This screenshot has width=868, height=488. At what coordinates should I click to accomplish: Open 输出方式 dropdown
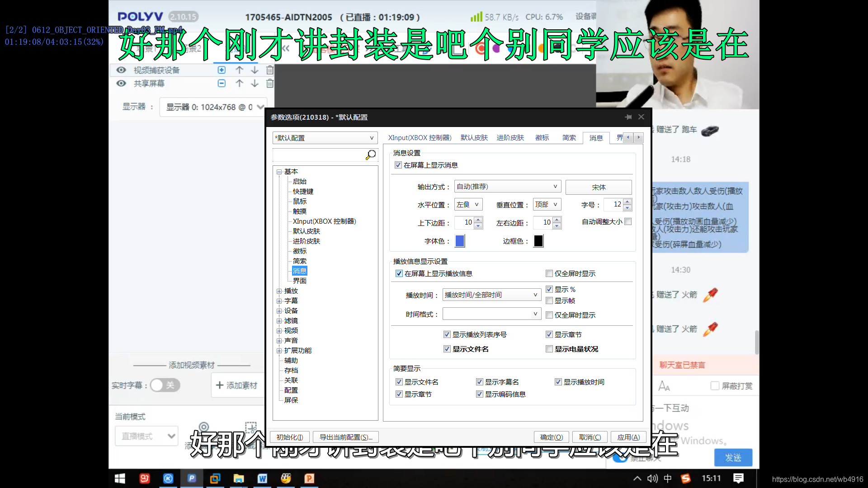[x=507, y=187]
